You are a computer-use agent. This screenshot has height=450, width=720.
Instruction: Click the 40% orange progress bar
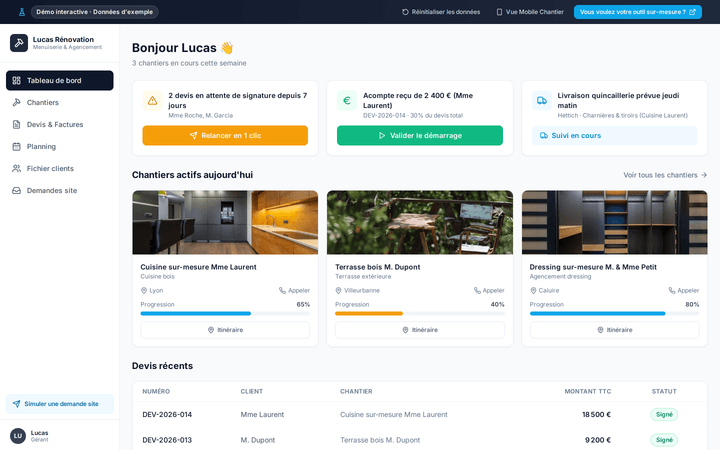(420, 314)
